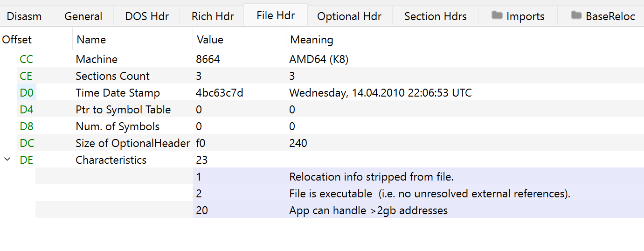Click the folder icon on BaseReloc tab
The image size is (644, 251).
pyautogui.click(x=576, y=16)
